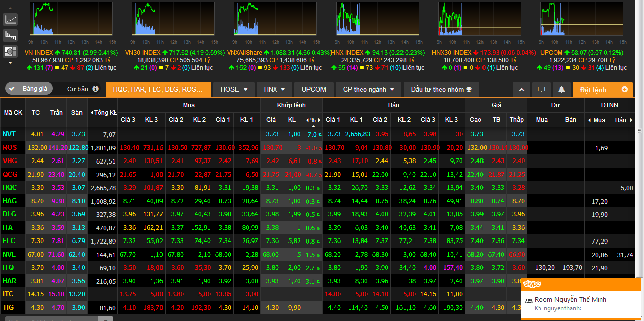Viewport: 644px width, 321px height.
Task: Switch to the UPCOM tab
Action: tap(314, 89)
